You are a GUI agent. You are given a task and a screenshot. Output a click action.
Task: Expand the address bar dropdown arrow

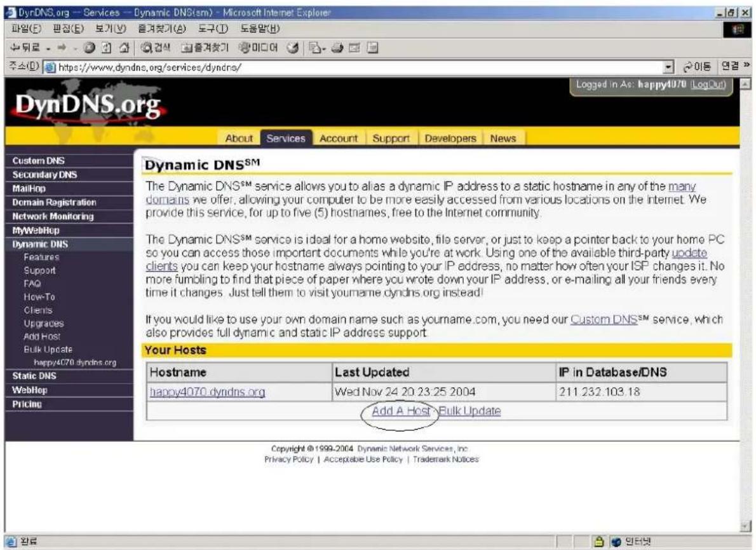point(668,67)
